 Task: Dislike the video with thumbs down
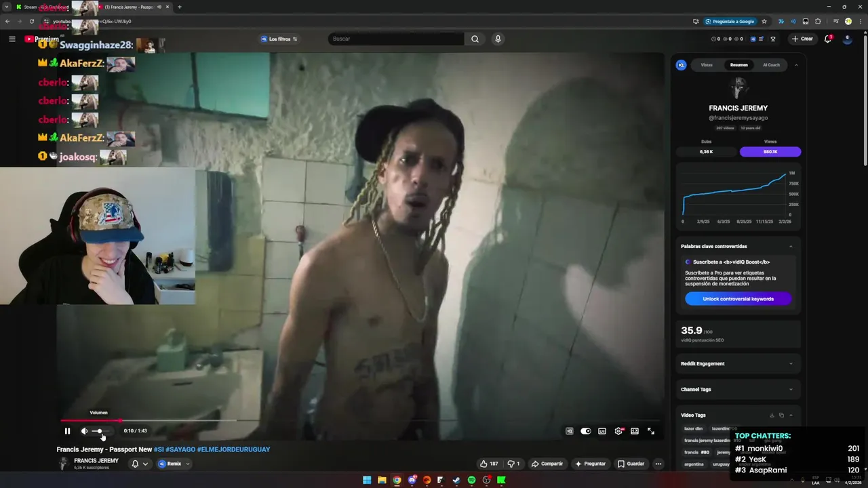(x=513, y=464)
